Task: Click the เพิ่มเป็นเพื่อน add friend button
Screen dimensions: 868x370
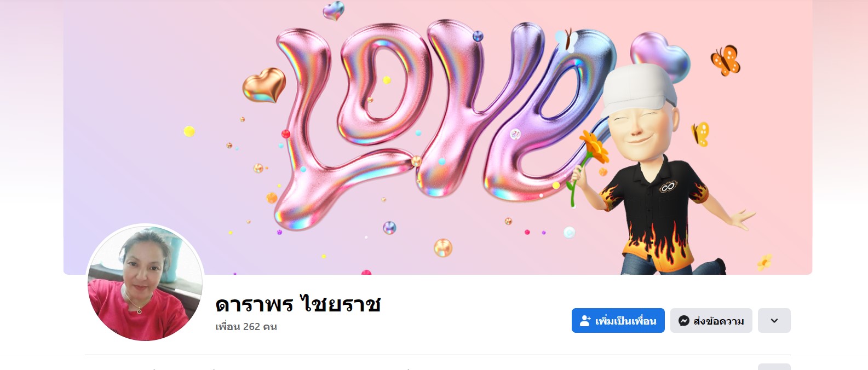Action: (x=618, y=320)
